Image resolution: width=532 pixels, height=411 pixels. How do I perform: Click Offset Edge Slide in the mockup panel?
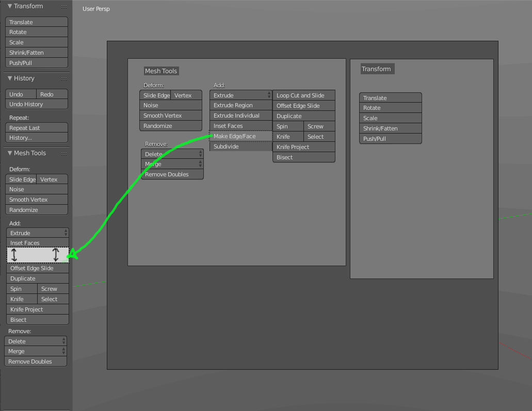pyautogui.click(x=304, y=106)
